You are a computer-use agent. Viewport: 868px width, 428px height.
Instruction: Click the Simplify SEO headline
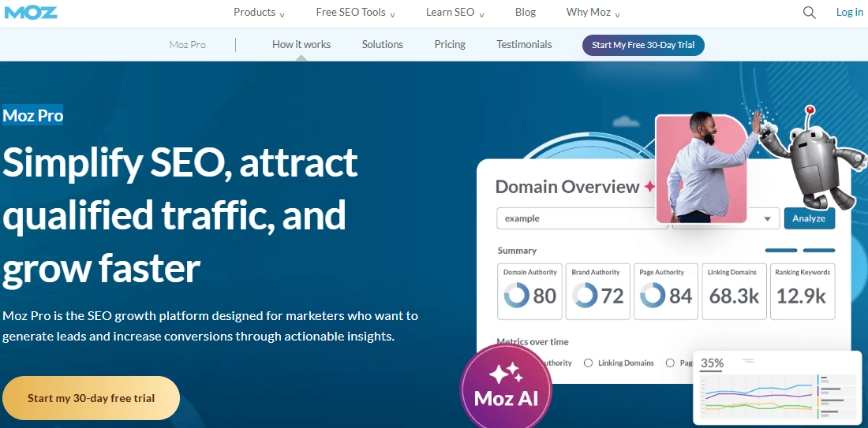coord(180,216)
